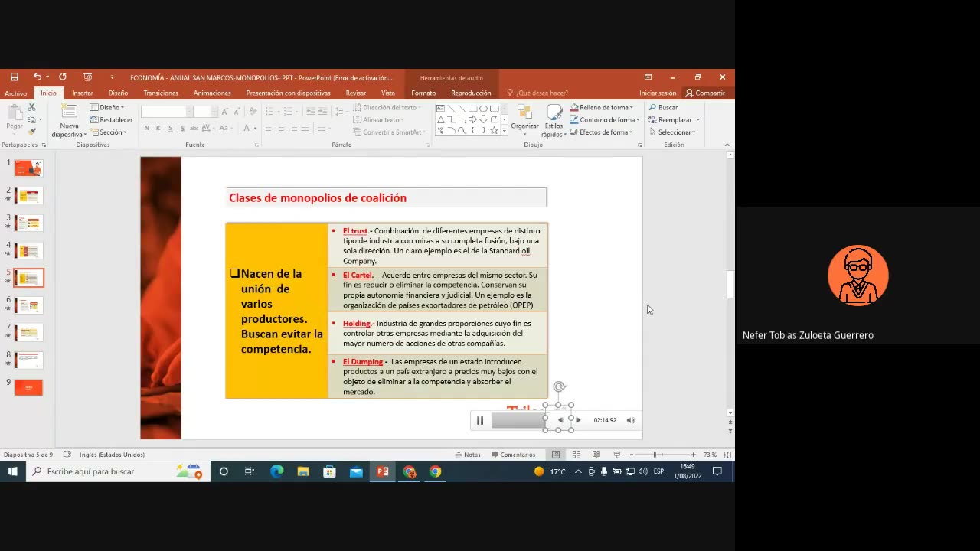The height and width of the screenshot is (551, 980).
Task: Switch to Reading view
Action: [x=596, y=455]
